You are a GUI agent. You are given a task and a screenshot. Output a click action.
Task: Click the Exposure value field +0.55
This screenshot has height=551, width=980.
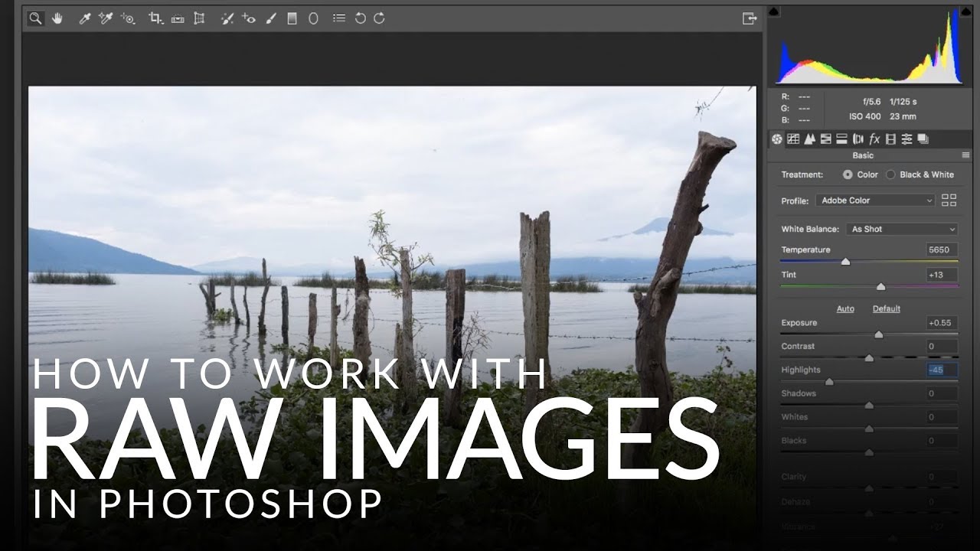(x=941, y=323)
